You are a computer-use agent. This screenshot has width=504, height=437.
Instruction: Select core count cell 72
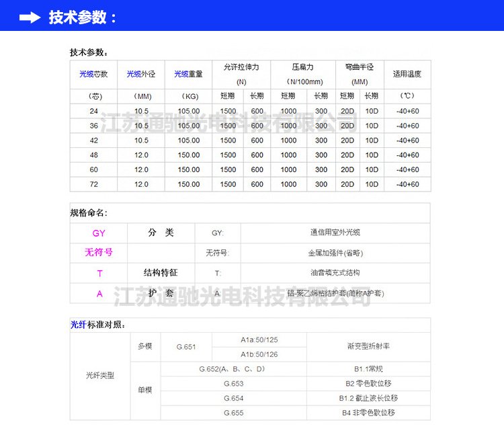coord(94,184)
